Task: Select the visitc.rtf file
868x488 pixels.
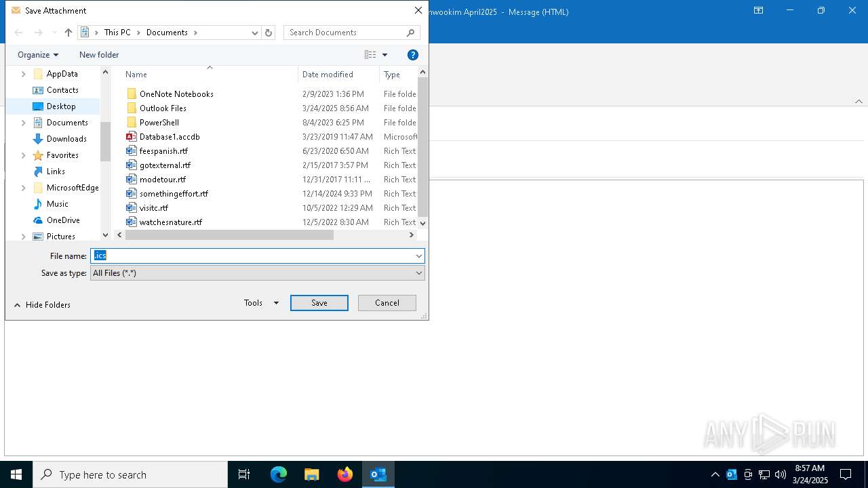Action: 154,208
